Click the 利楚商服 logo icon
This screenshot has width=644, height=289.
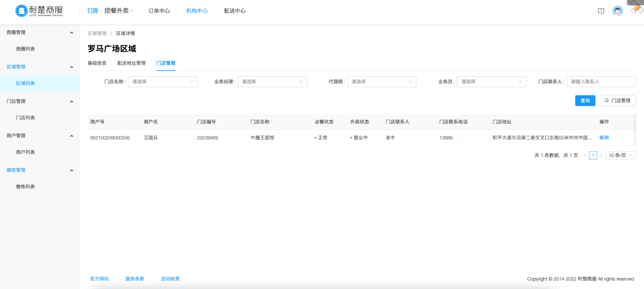click(x=21, y=11)
